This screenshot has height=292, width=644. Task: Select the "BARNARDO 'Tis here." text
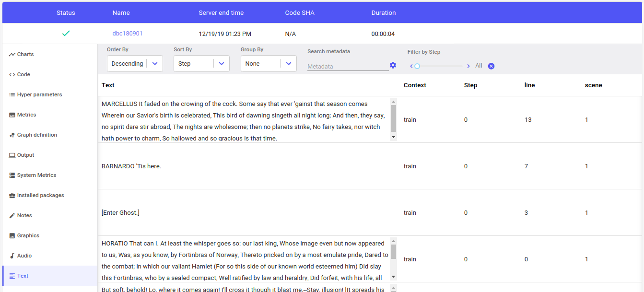pyautogui.click(x=131, y=166)
